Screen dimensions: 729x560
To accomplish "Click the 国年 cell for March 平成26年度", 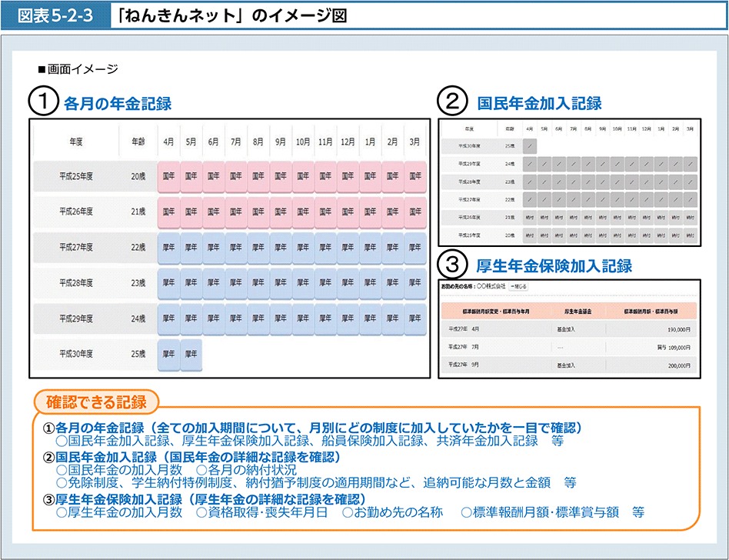I will click(x=414, y=212).
